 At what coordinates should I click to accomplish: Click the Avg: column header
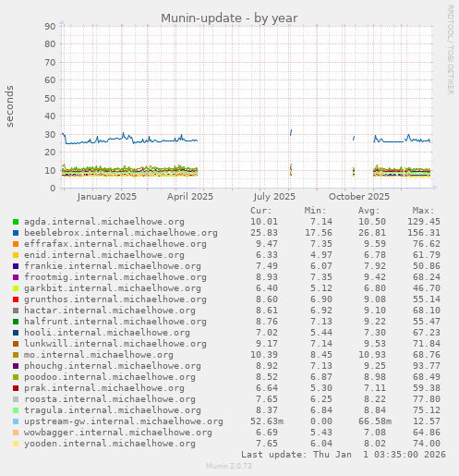tap(368, 211)
